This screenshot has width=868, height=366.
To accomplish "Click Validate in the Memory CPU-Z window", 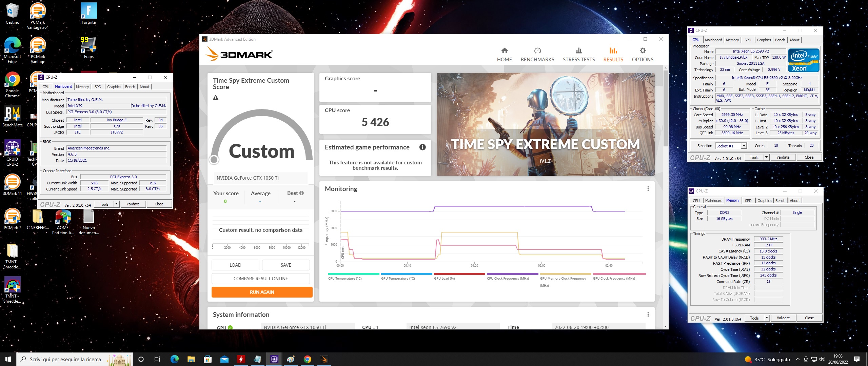I will [783, 318].
